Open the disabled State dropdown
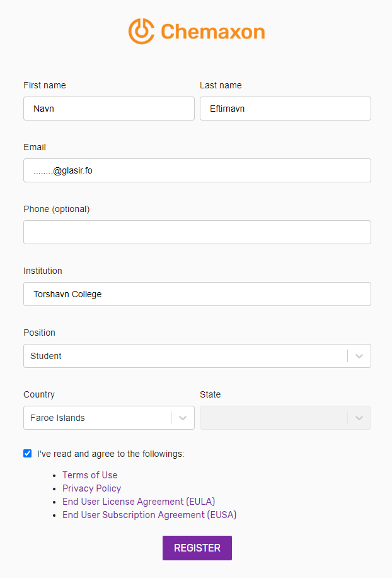 [x=285, y=418]
